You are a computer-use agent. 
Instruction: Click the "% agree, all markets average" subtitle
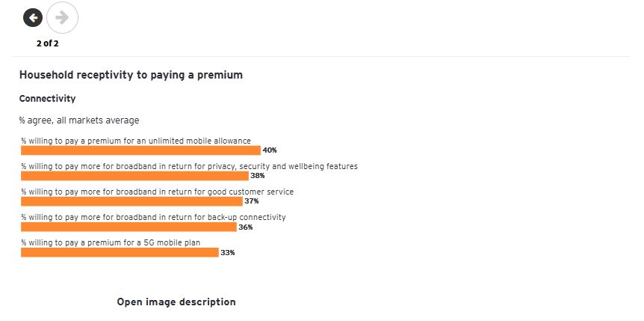(x=79, y=120)
